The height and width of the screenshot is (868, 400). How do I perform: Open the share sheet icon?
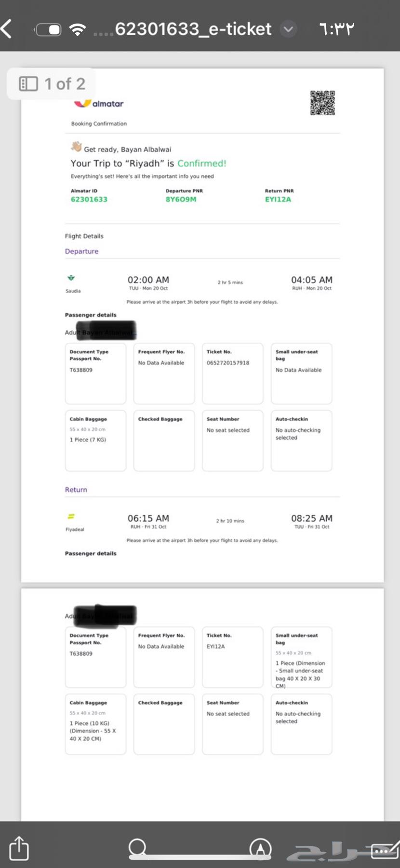(x=19, y=848)
